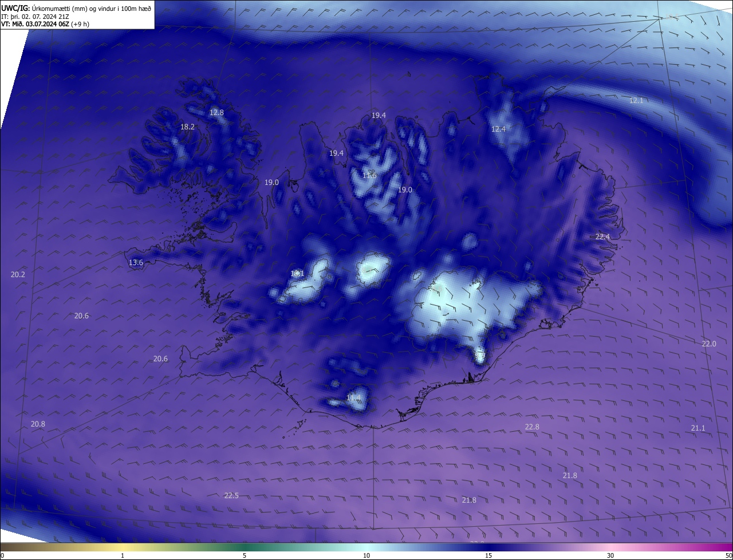Click the colour scale tick labelled 30

point(610,555)
